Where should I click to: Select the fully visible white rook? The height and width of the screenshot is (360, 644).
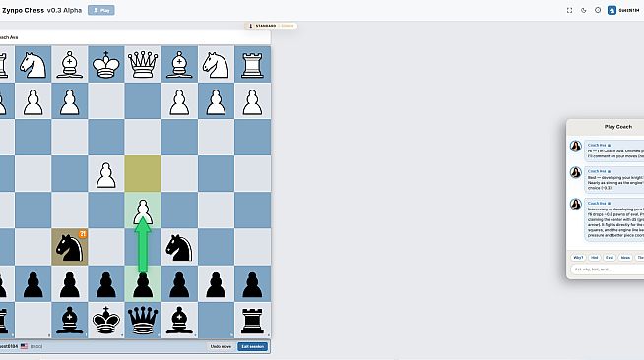252,65
